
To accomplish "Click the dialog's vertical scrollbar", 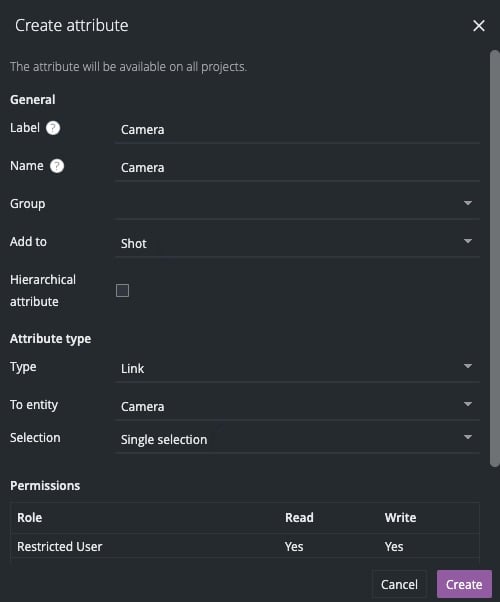I will 495,258.
